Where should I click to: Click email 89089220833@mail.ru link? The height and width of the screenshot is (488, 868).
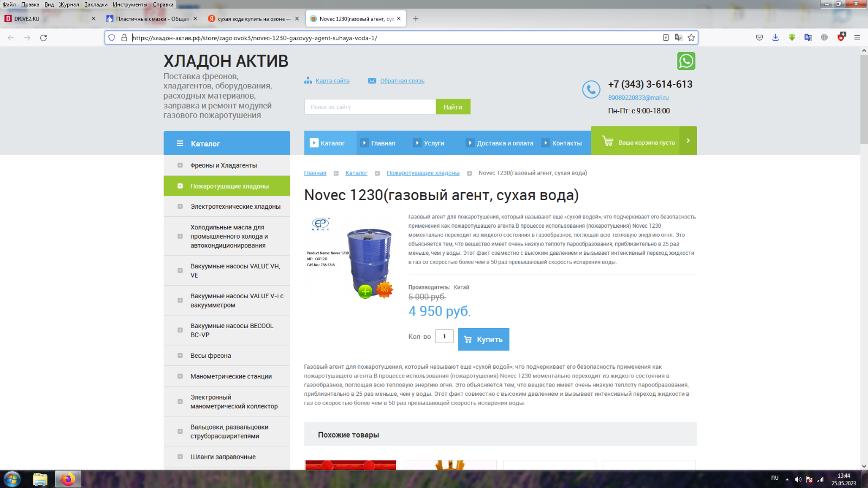click(639, 98)
